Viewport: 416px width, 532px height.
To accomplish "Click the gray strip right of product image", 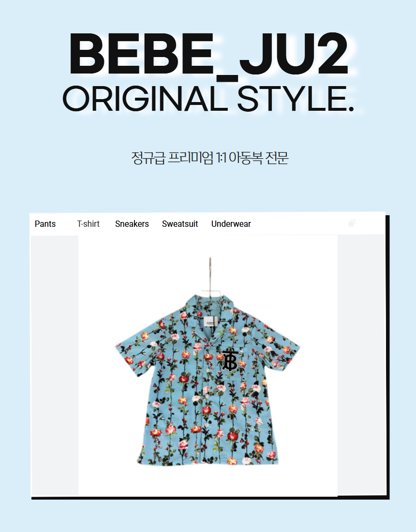I will click(x=361, y=365).
